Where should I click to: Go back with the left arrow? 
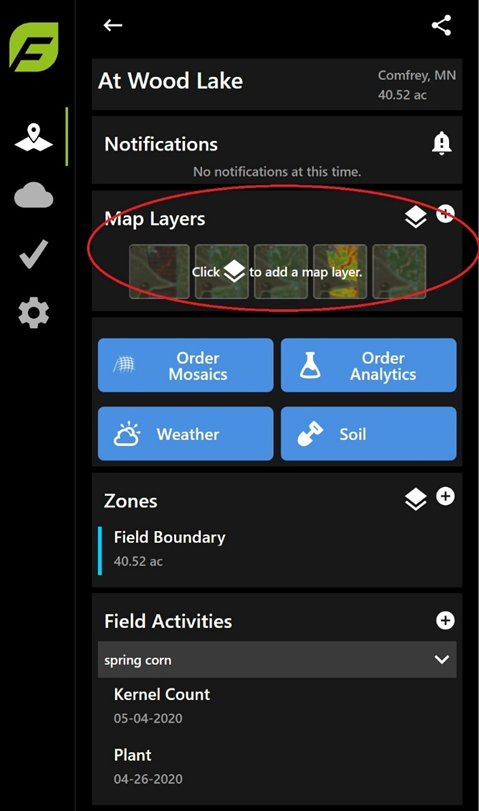tap(112, 25)
